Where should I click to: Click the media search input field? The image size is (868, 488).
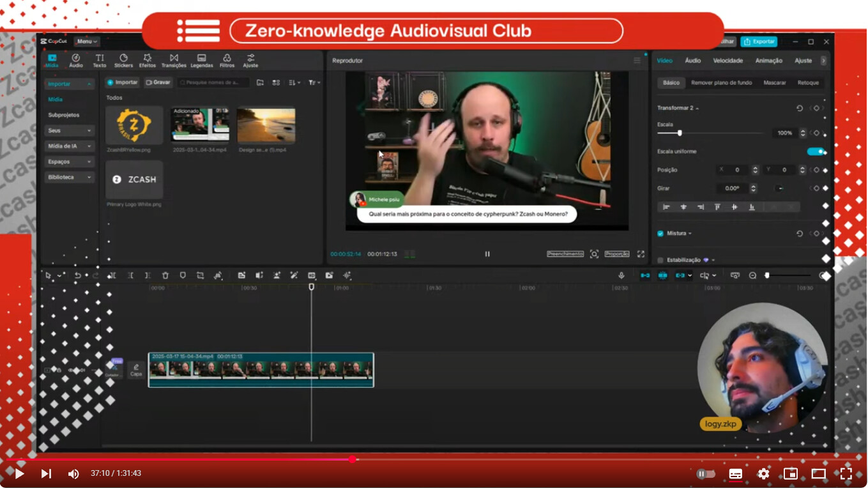click(x=213, y=82)
